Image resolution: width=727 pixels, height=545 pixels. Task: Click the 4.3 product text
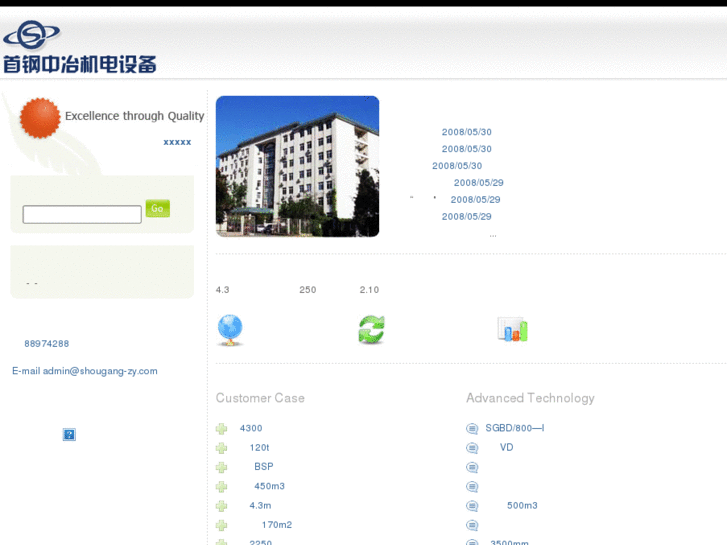click(223, 290)
